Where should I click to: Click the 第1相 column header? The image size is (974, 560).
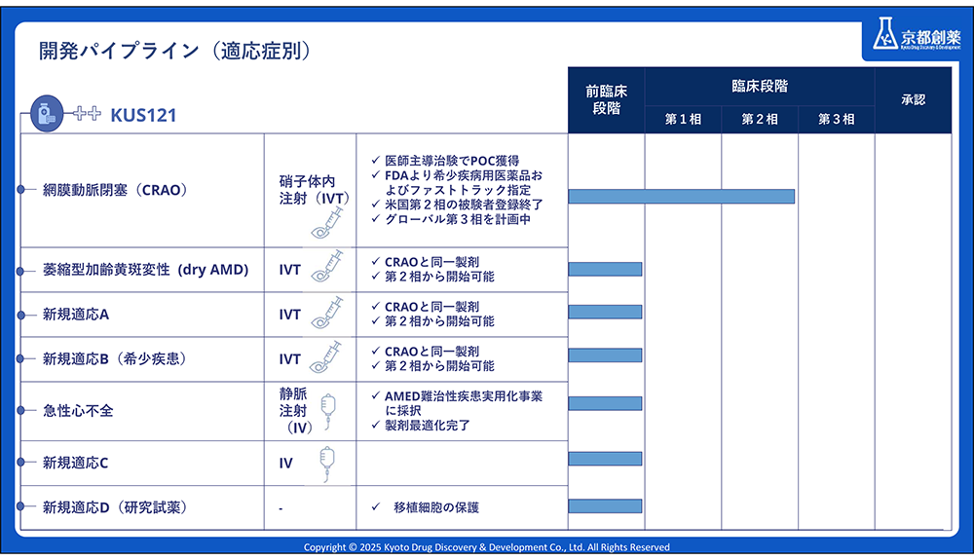(684, 119)
